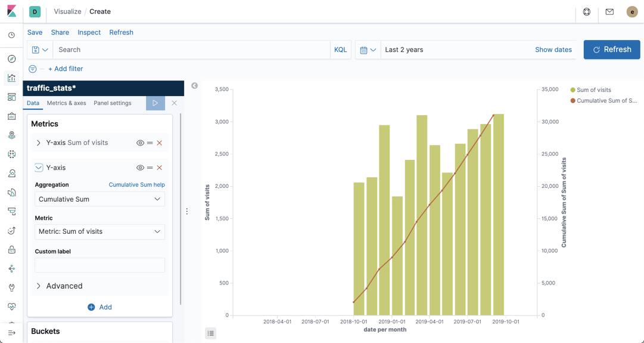Open Canvas icon in sidebar

11,116
